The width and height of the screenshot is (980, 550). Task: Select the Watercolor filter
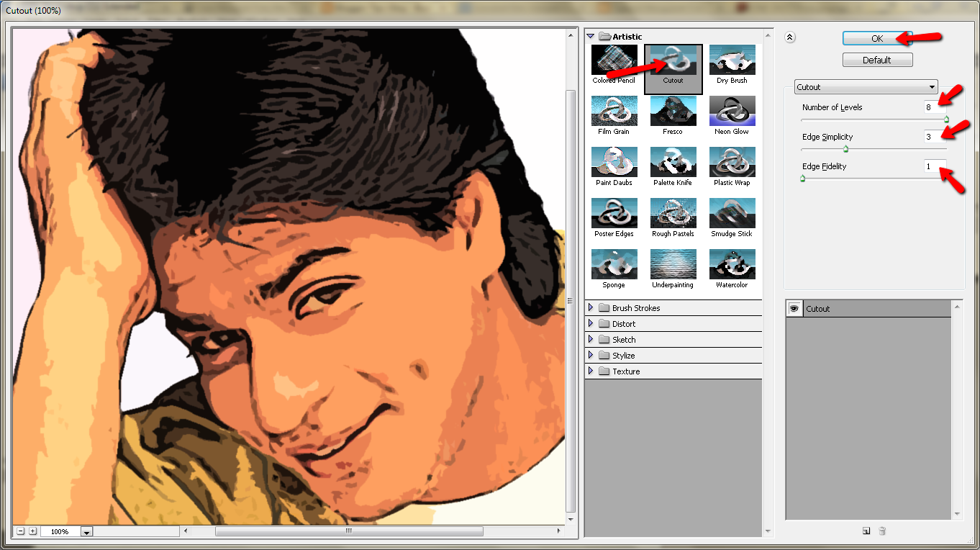pyautogui.click(x=732, y=266)
